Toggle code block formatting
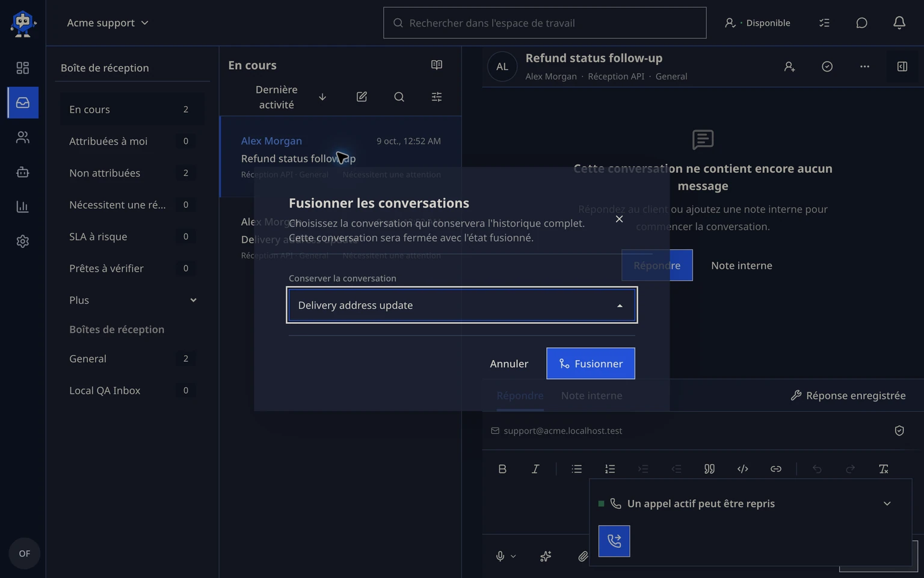 [743, 469]
